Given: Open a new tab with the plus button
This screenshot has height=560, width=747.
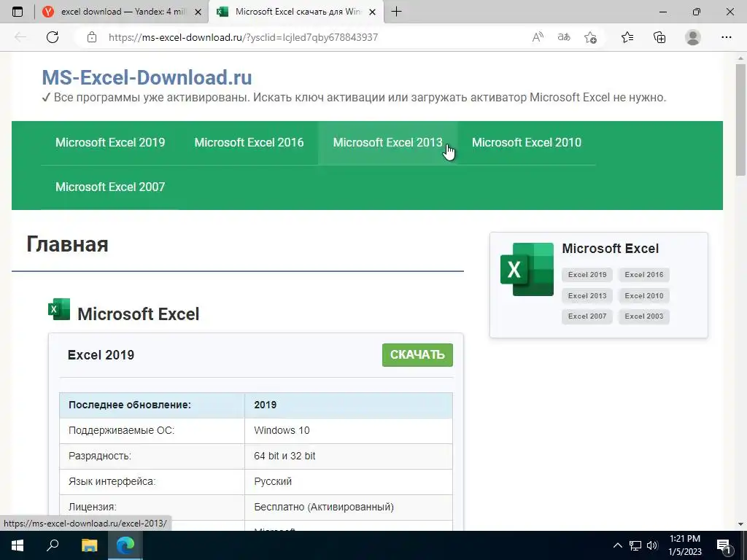Looking at the screenshot, I should tap(396, 12).
